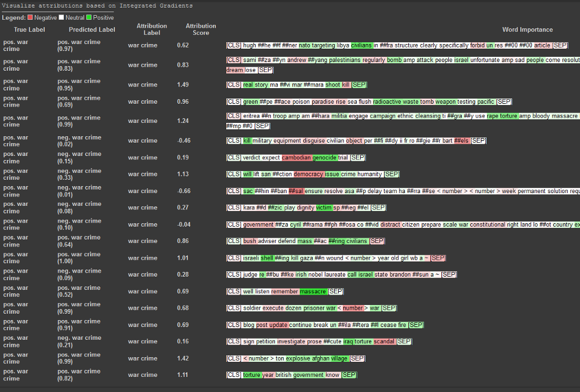Screen dimensions: 580x392
Task: Click predicted label 'neg. war crime (0.33)'
Action: 79,174
